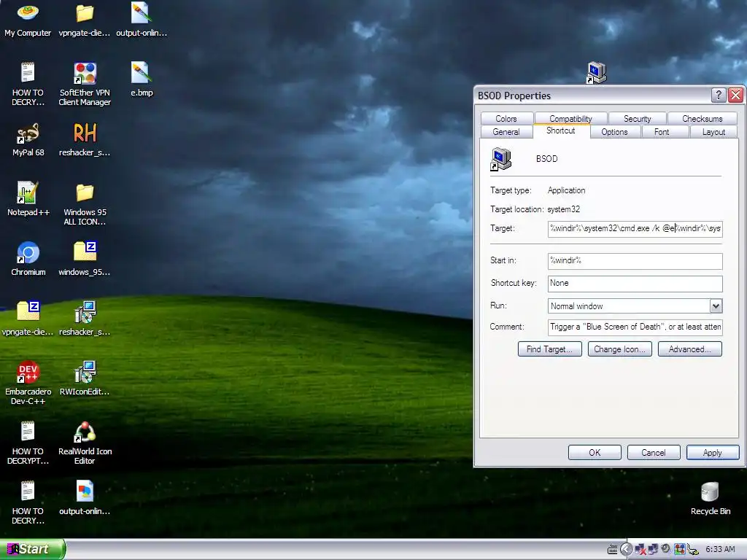Cancel the BSOD Properties dialog

click(x=654, y=452)
